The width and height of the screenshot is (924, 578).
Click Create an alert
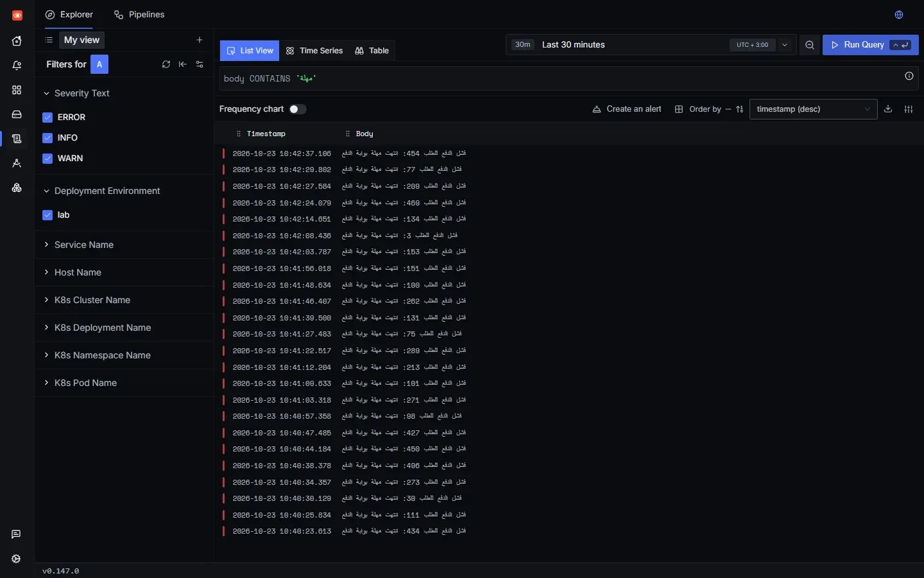tap(627, 109)
